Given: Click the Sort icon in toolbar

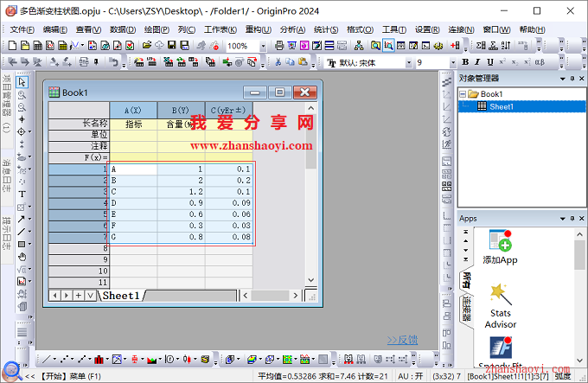Looking at the screenshot, I should pyautogui.click(x=506, y=46).
